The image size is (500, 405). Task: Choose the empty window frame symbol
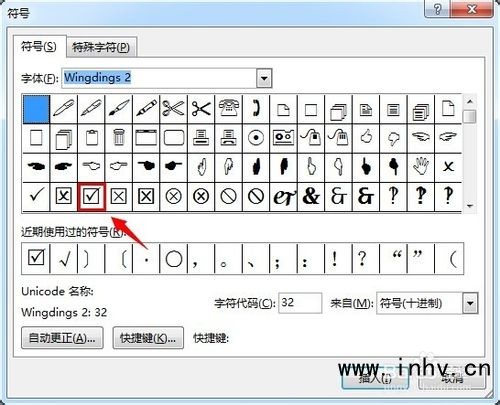tap(146, 138)
